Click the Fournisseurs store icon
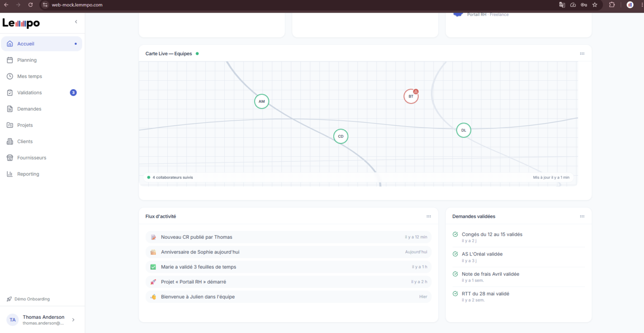Viewport: 644px width, 333px height. pyautogui.click(x=10, y=158)
